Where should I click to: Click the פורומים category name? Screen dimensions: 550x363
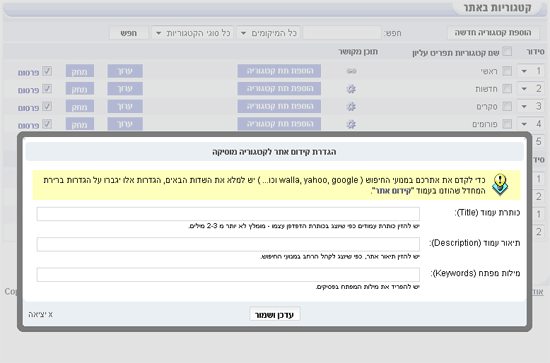(485, 124)
